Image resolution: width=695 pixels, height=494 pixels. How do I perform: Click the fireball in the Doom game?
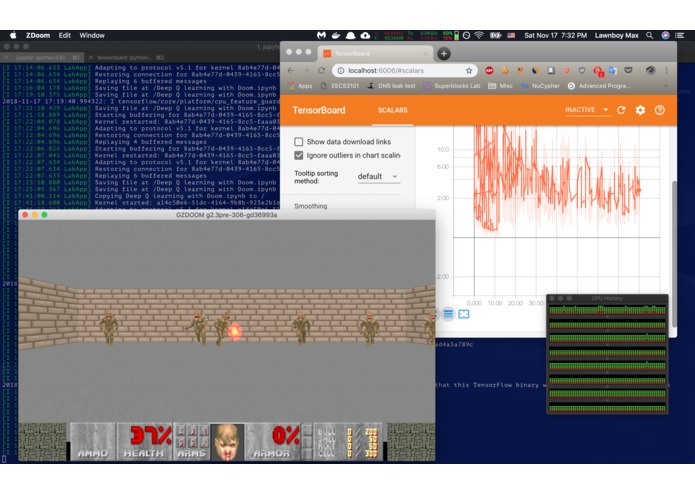(x=234, y=331)
